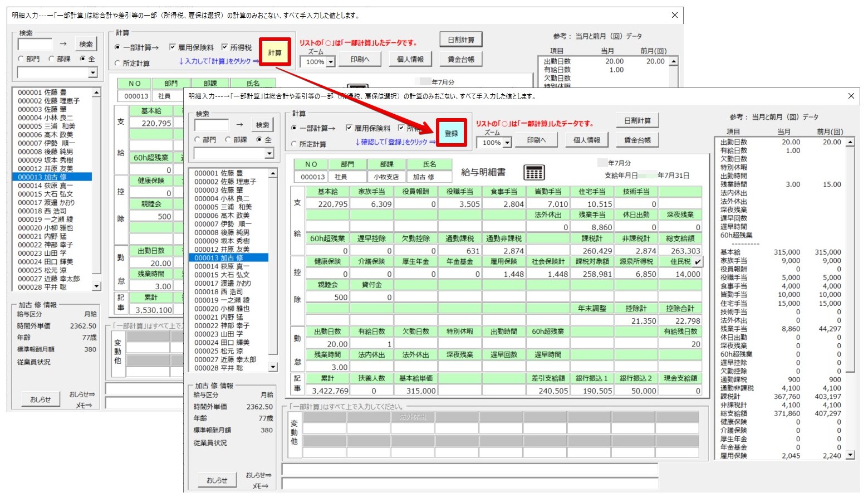Viewport: 868px width, 497px height.
Task: Click the calculator icon beside 給与明細書
Action: tap(534, 173)
